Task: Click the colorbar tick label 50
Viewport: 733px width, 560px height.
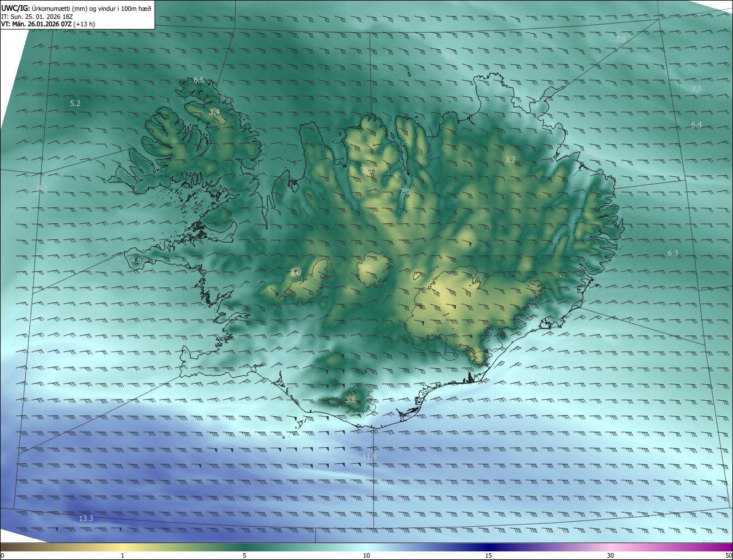Action: tap(728, 555)
